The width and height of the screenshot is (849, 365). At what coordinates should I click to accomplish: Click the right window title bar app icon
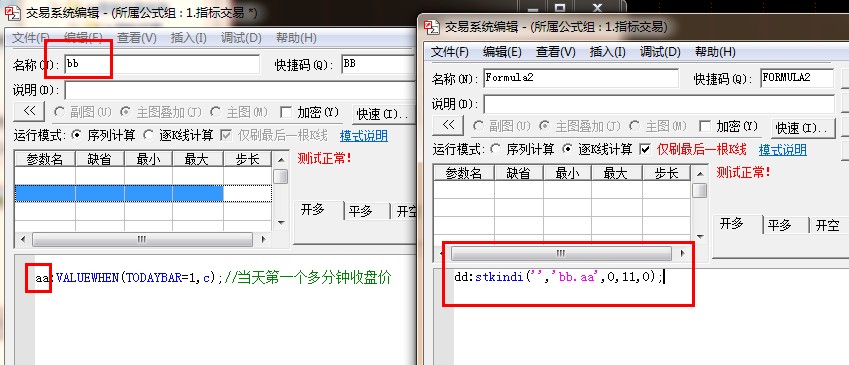click(x=431, y=27)
